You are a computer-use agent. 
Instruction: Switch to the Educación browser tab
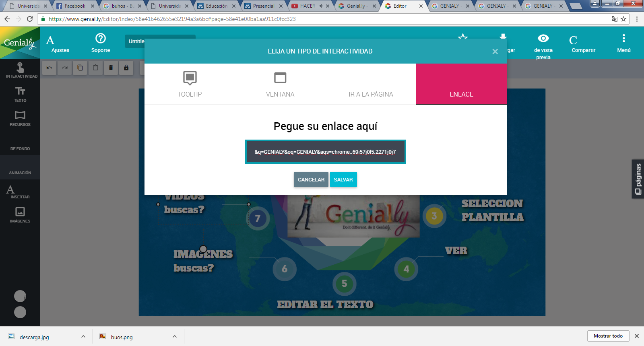216,6
